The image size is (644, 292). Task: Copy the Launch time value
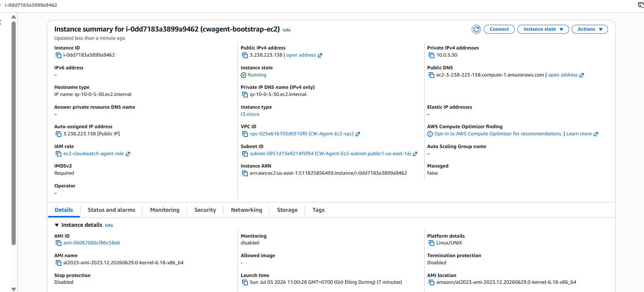pyautogui.click(x=245, y=282)
